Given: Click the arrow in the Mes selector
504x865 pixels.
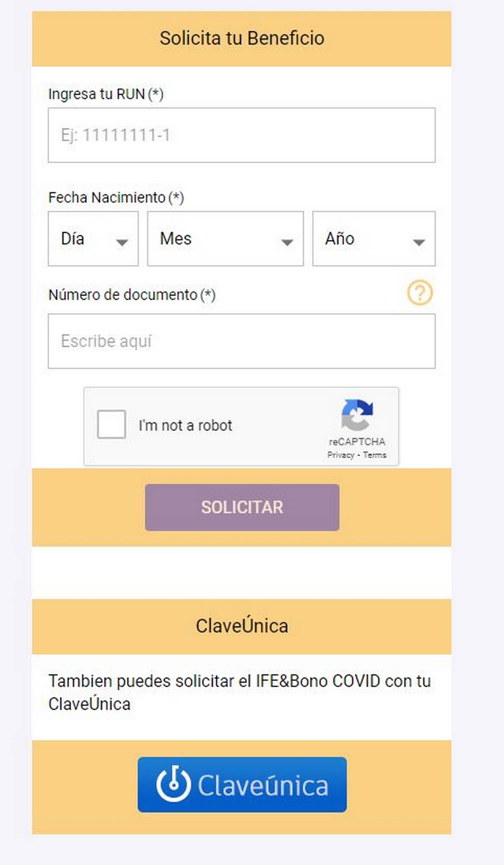Looking at the screenshot, I should tap(287, 242).
